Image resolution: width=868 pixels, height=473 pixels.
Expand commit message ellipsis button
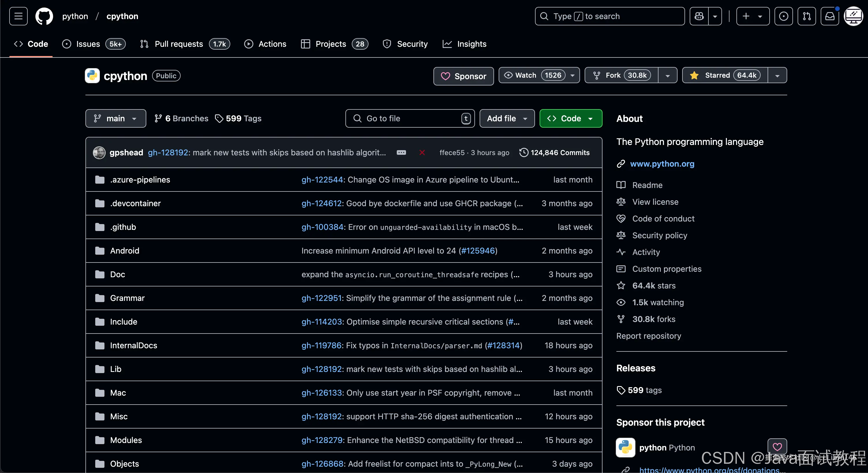click(x=401, y=153)
